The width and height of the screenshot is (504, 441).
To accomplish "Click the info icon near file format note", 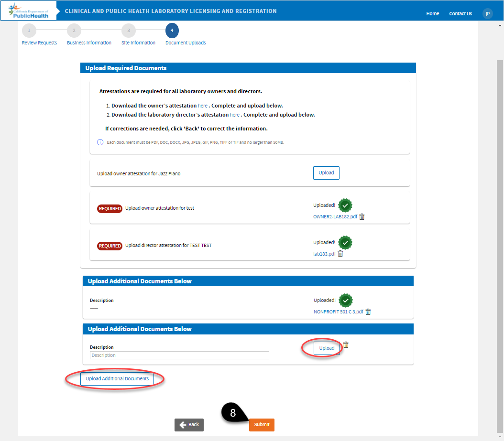I will point(100,142).
